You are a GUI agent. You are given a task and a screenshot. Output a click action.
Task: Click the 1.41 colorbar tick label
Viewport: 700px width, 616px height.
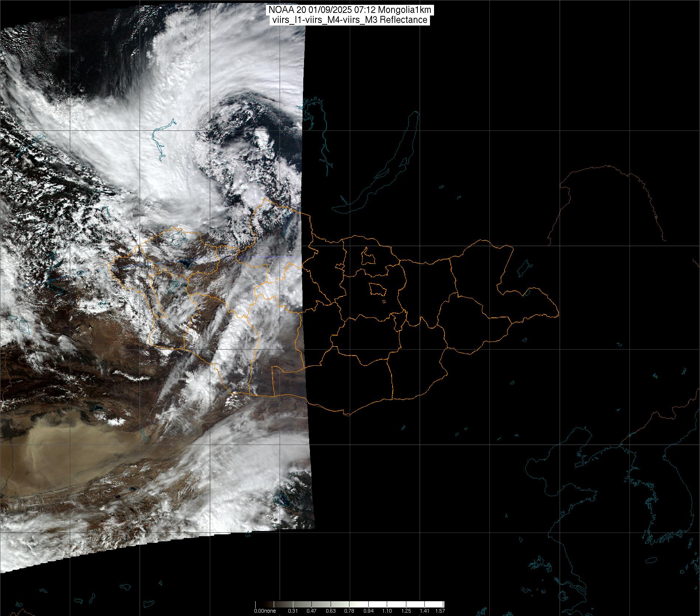(424, 611)
